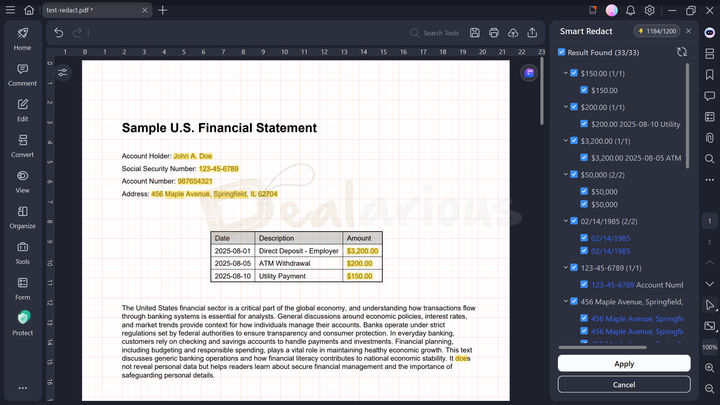
Task: Show more sidebar options ellipsis
Action: (22, 388)
